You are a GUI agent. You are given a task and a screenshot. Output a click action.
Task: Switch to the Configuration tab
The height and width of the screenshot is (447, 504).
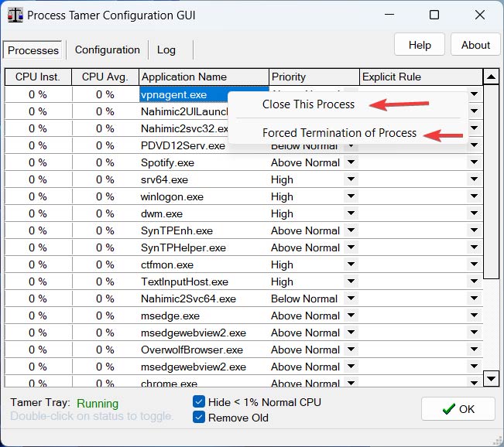[107, 49]
